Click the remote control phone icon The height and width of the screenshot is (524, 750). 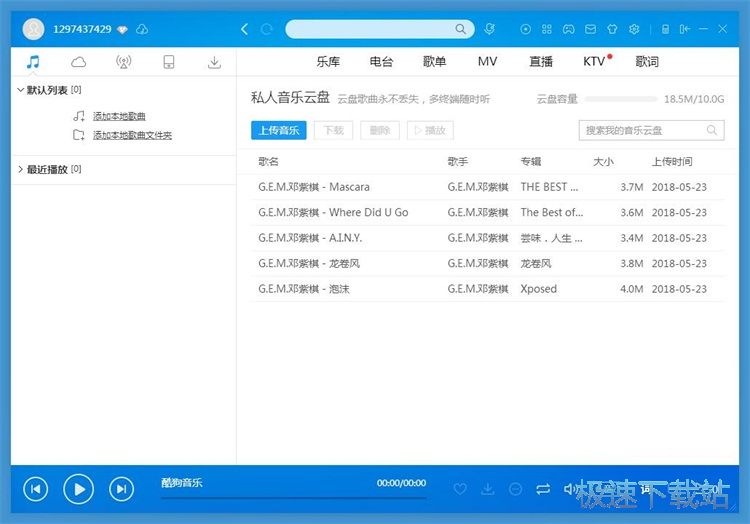coord(665,29)
